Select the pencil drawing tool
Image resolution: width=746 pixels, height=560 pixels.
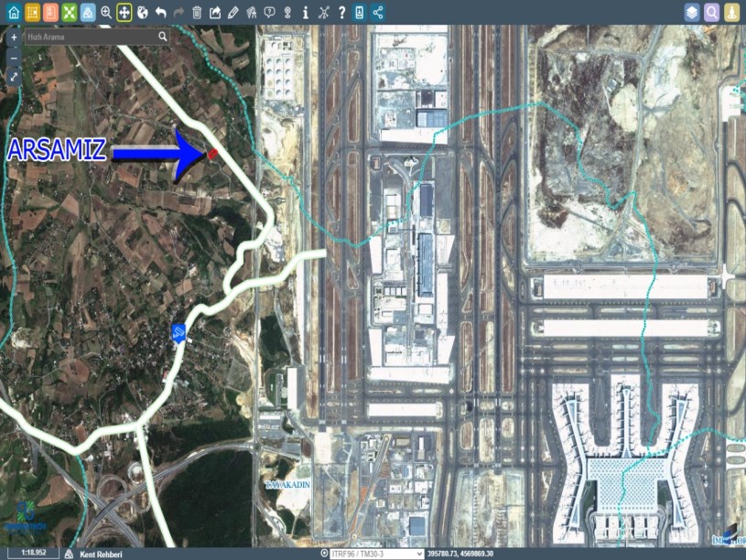233,13
